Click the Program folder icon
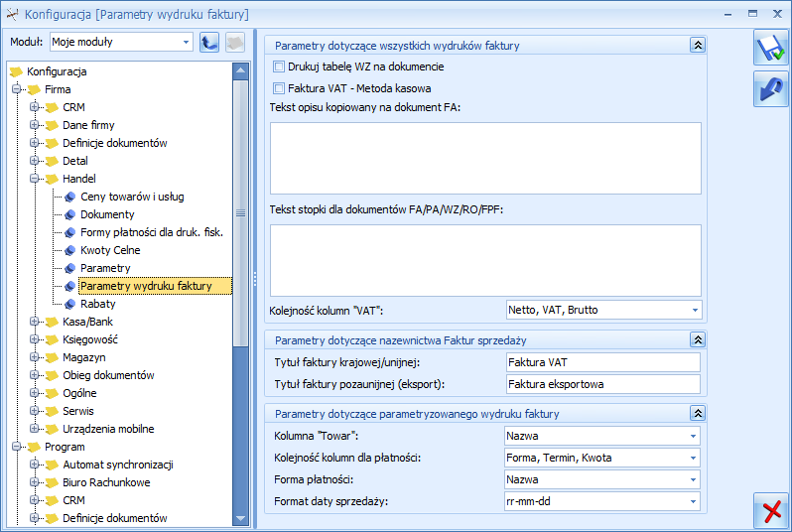Image resolution: width=792 pixels, height=532 pixels. click(x=34, y=447)
